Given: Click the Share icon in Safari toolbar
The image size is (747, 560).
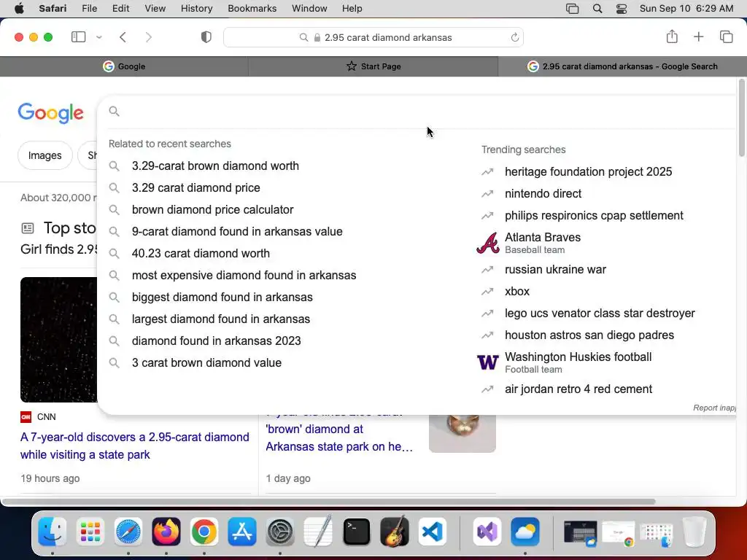Looking at the screenshot, I should pos(672,36).
